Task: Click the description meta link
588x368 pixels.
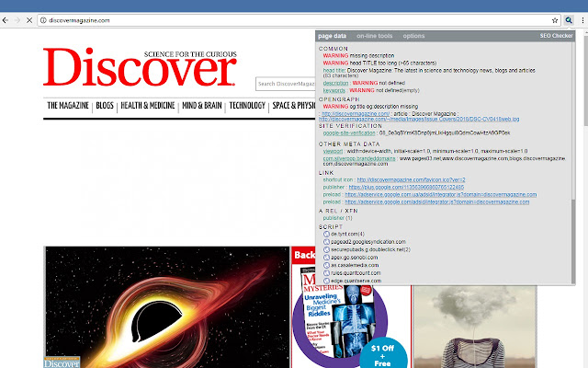Action: click(x=335, y=83)
